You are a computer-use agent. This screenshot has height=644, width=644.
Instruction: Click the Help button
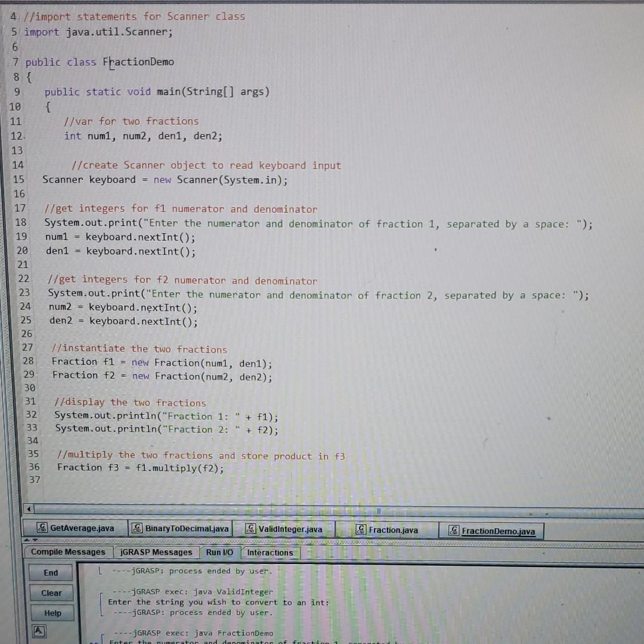point(52,613)
